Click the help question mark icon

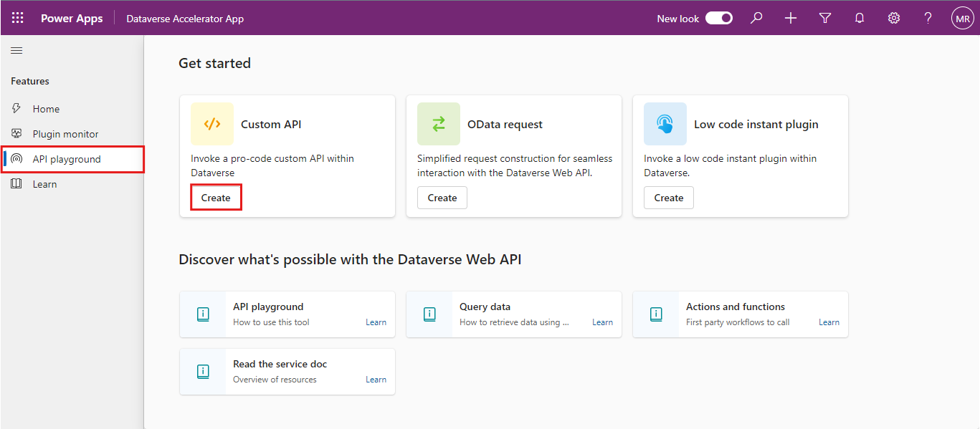tap(928, 19)
